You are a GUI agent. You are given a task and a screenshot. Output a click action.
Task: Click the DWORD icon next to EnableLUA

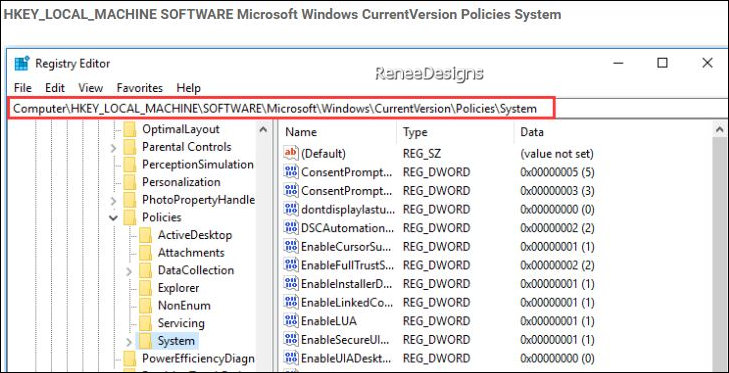[x=291, y=320]
